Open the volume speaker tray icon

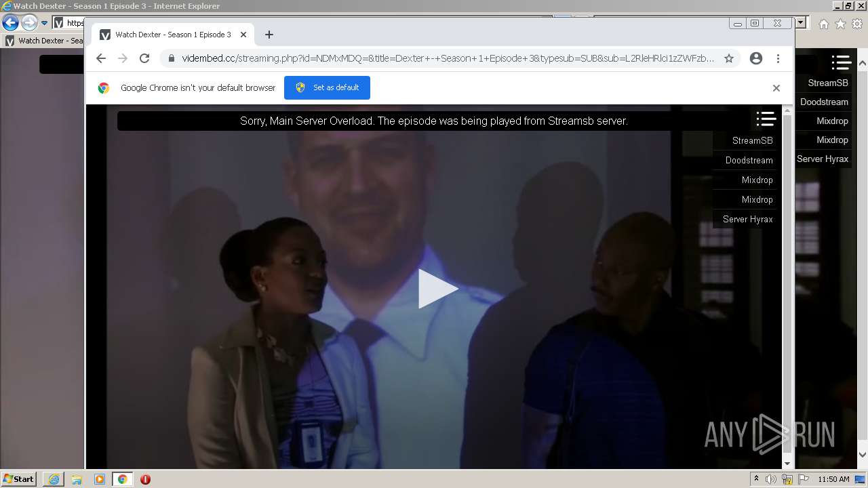771,479
